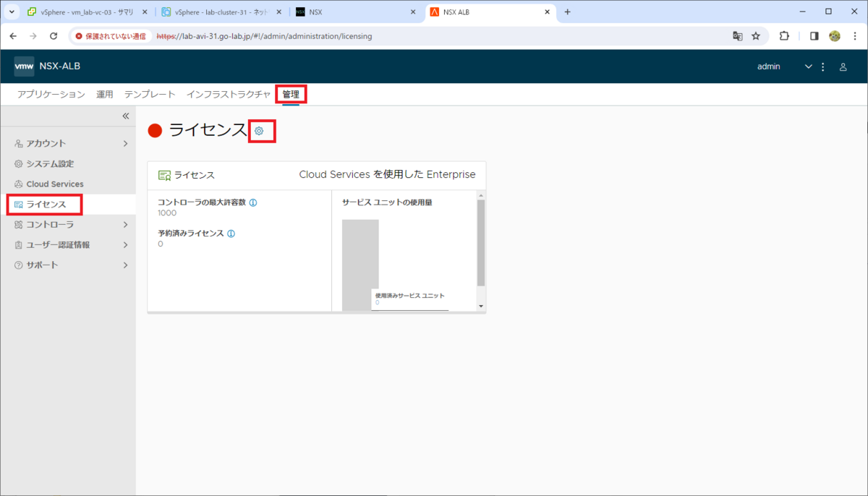This screenshot has height=496, width=868.
Task: Click the browser forward arrow
Action: (33, 35)
